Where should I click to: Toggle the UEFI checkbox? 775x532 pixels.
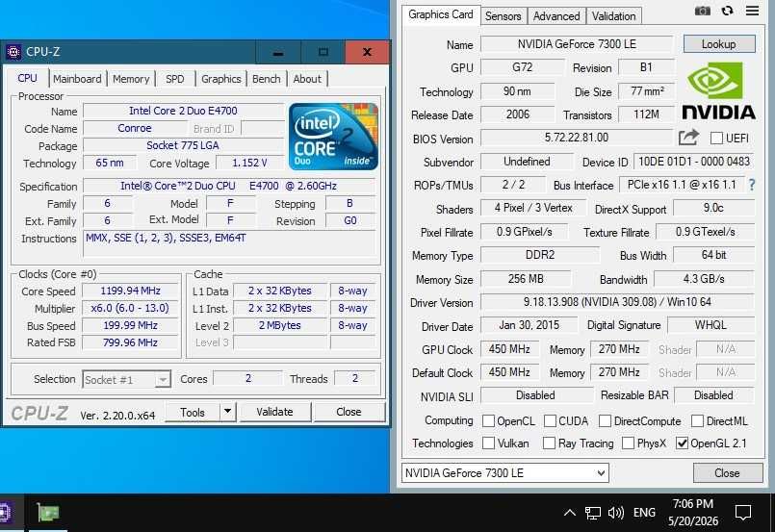tap(716, 139)
